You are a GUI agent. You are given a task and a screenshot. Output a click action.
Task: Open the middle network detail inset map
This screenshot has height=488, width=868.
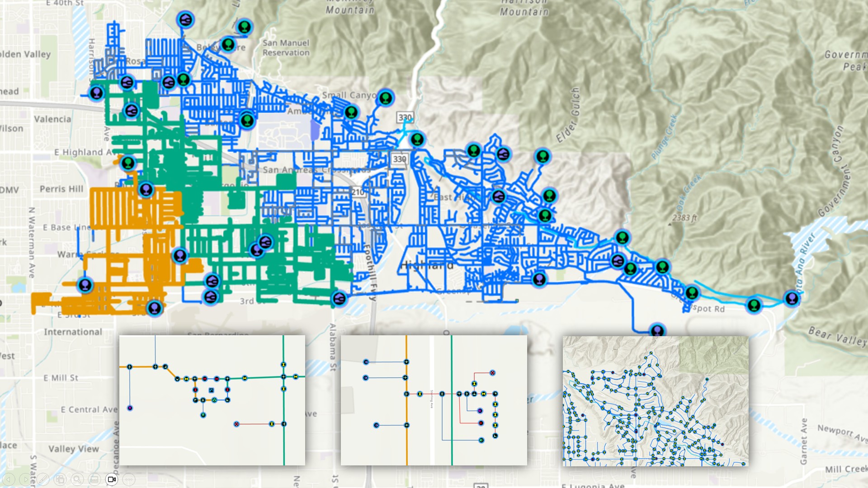pyautogui.click(x=434, y=400)
